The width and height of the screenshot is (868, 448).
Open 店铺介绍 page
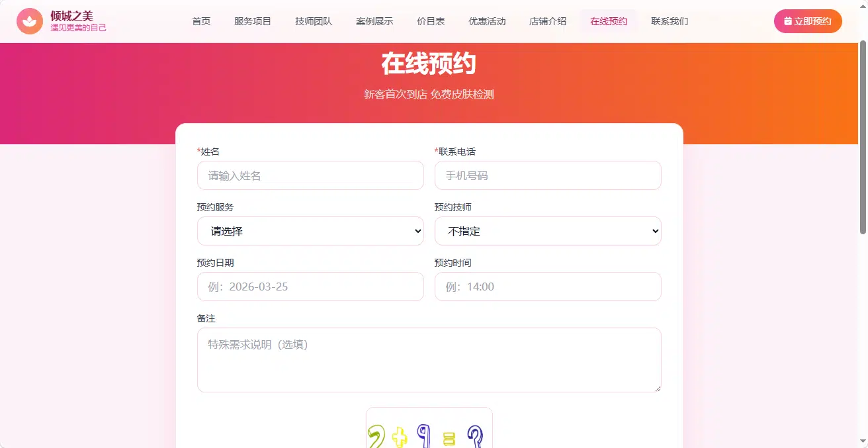pyautogui.click(x=548, y=21)
